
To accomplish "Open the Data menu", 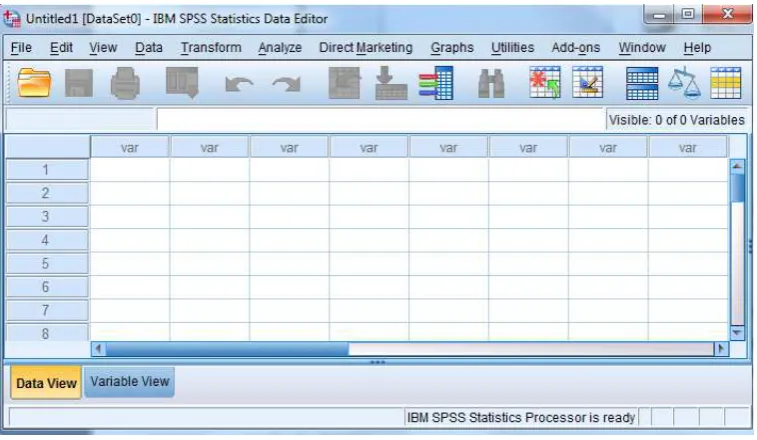I will point(149,47).
